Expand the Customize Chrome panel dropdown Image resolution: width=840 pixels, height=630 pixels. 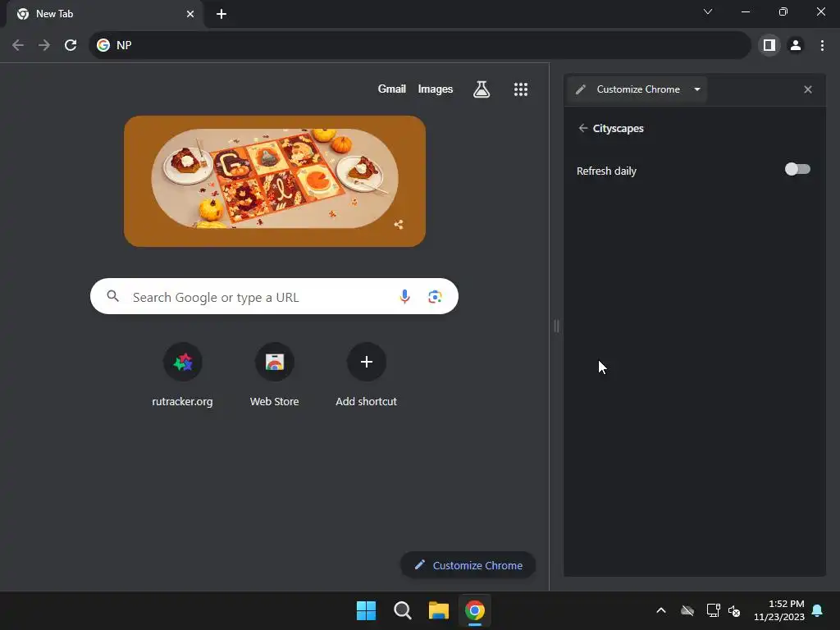[x=697, y=89]
